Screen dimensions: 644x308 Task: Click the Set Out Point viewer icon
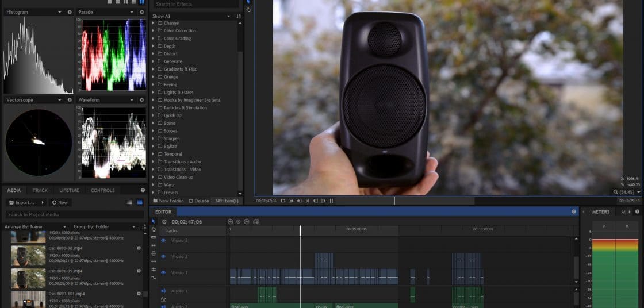[x=299, y=201]
